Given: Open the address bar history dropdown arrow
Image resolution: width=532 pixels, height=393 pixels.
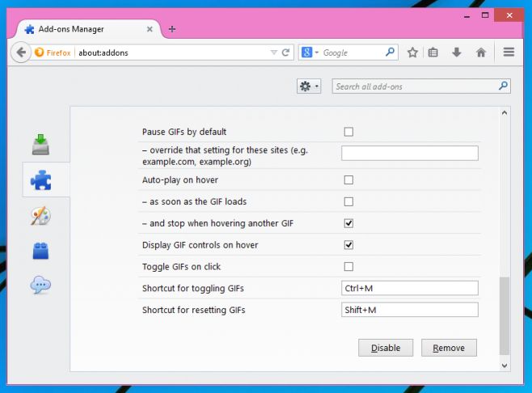Looking at the screenshot, I should click(x=274, y=53).
